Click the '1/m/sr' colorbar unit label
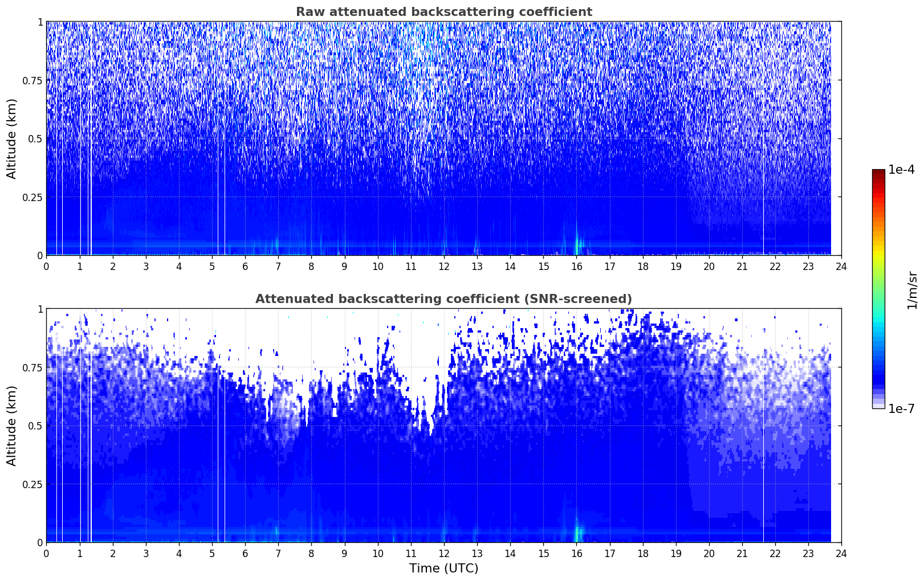The width and height of the screenshot is (924, 581). click(913, 290)
